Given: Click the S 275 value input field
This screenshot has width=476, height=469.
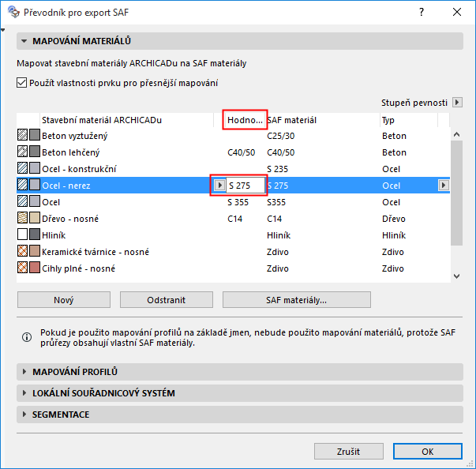Looking at the screenshot, I should [245, 186].
